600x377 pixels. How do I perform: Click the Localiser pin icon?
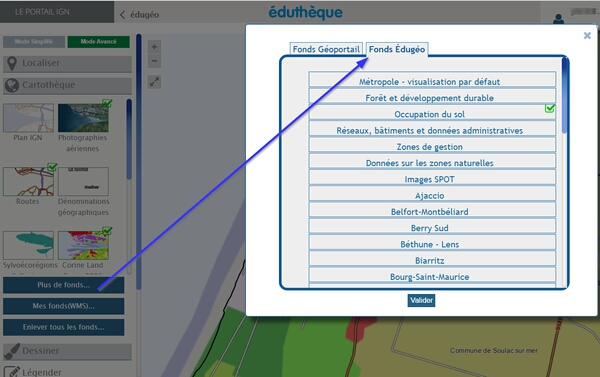click(x=12, y=64)
